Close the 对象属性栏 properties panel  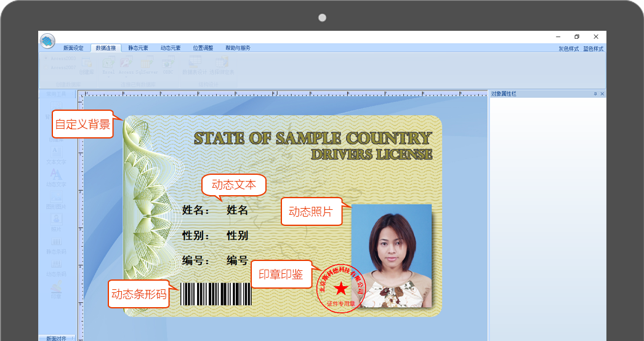(602, 94)
